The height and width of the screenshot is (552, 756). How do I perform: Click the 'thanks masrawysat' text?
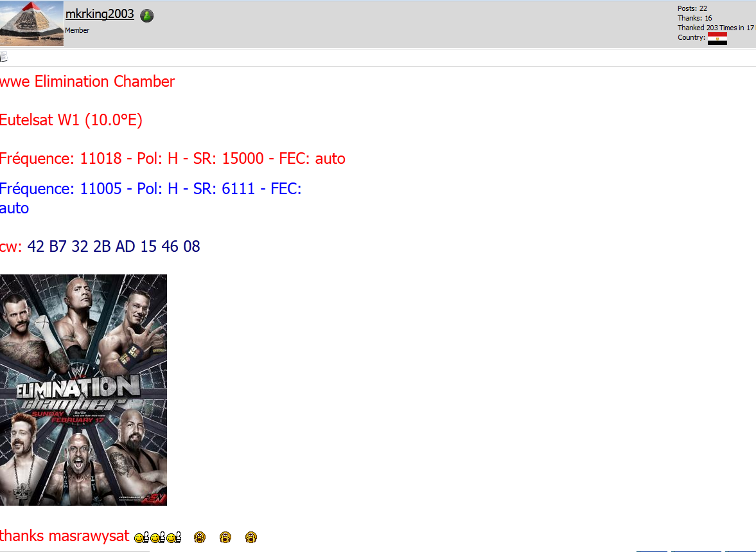65,536
